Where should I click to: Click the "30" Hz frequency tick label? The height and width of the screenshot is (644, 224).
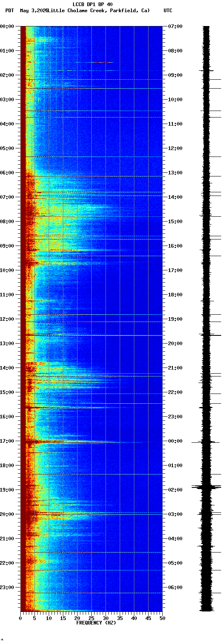(106, 618)
